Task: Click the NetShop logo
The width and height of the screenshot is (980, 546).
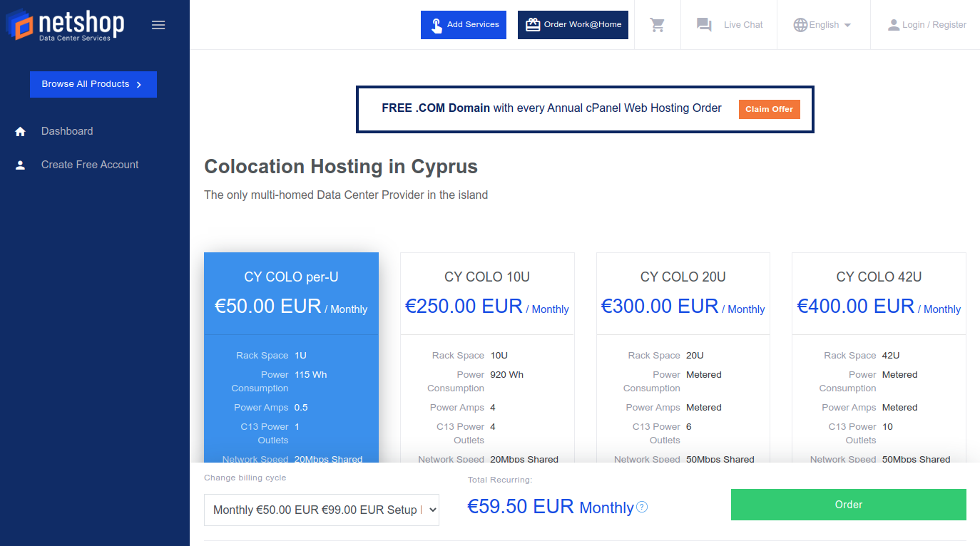Action: pyautogui.click(x=65, y=25)
